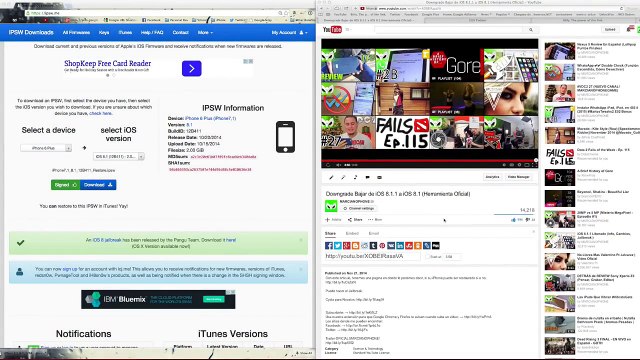Dislike the video with thumbs down

[x=528, y=220]
